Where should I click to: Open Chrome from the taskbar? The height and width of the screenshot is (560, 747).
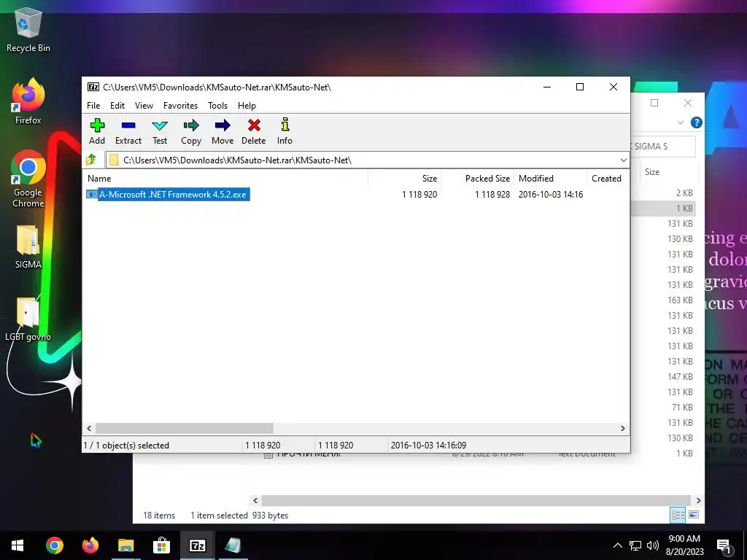click(x=54, y=545)
